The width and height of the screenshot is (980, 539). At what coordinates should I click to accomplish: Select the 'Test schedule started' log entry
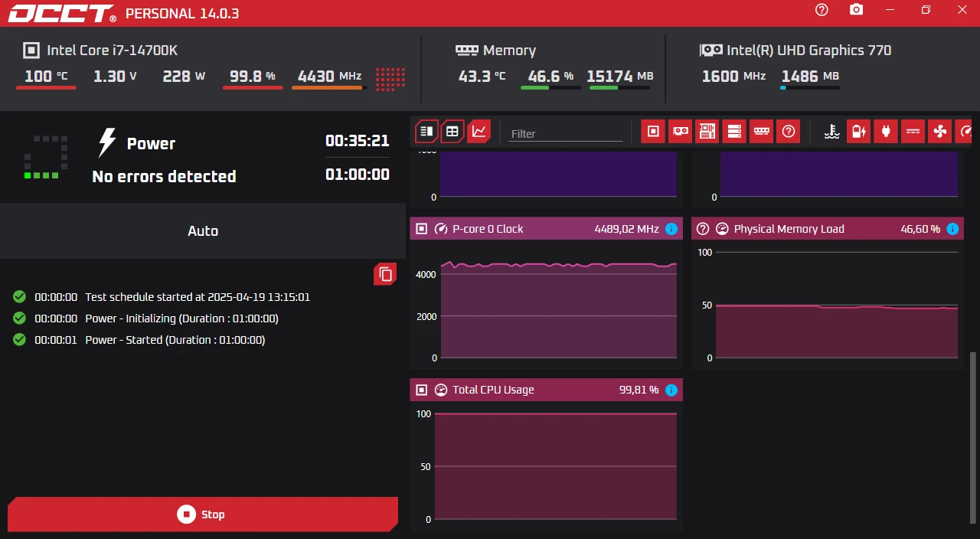point(198,297)
